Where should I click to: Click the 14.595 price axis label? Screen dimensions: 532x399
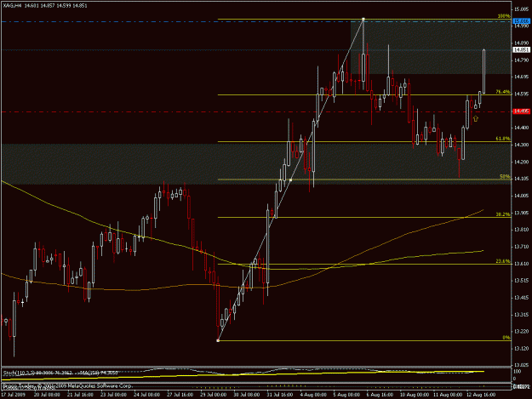pyautogui.click(x=522, y=94)
